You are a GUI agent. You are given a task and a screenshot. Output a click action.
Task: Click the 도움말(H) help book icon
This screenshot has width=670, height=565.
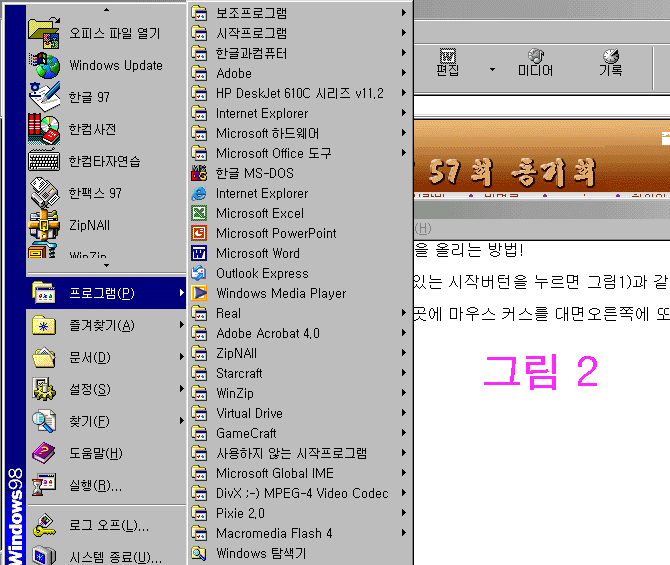[44, 453]
